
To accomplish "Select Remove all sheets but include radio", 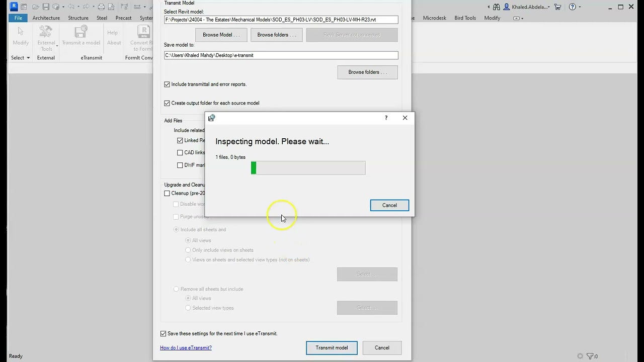I will [x=176, y=289].
